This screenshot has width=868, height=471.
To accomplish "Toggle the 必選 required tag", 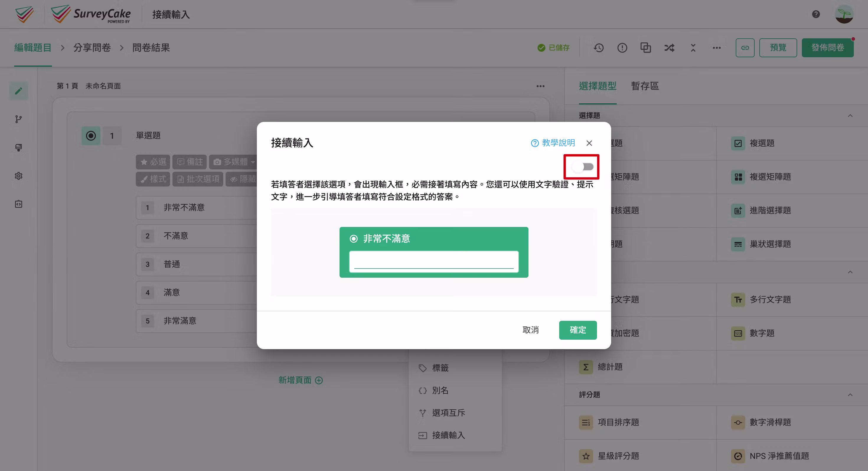I will 153,162.
